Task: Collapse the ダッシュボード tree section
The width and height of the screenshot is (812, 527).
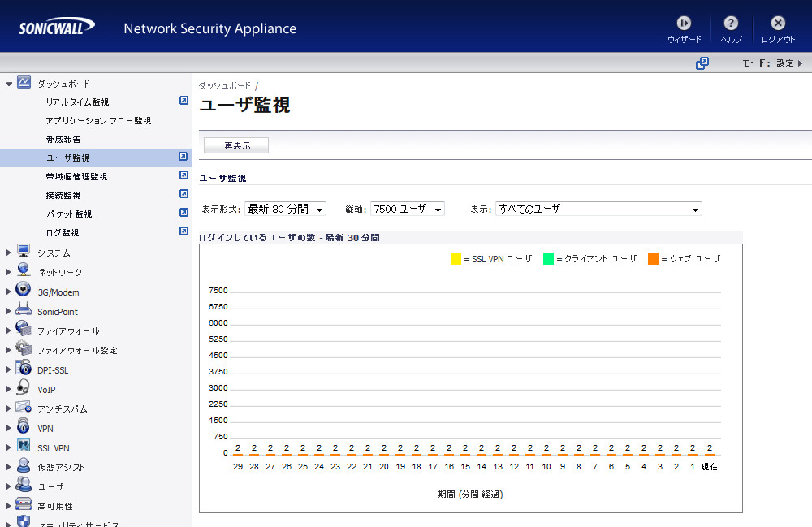Action: point(9,84)
